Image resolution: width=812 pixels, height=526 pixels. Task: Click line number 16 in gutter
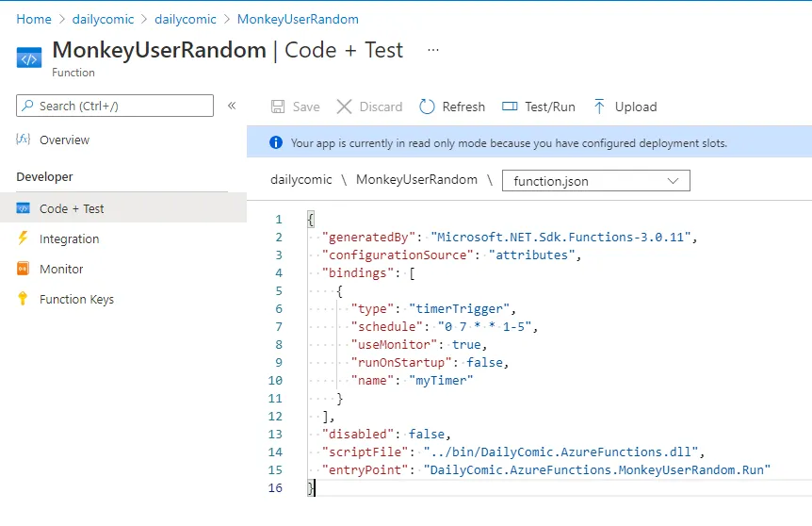(x=275, y=487)
